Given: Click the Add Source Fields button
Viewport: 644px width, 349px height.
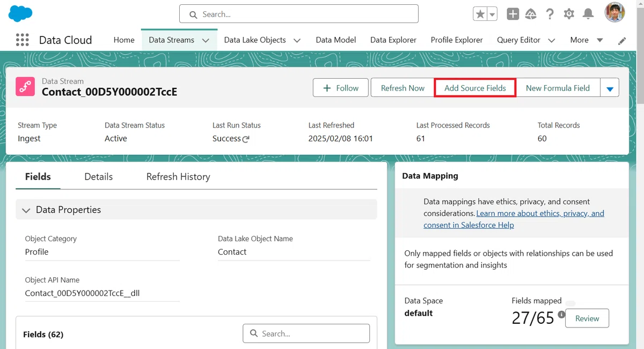Looking at the screenshot, I should 475,88.
